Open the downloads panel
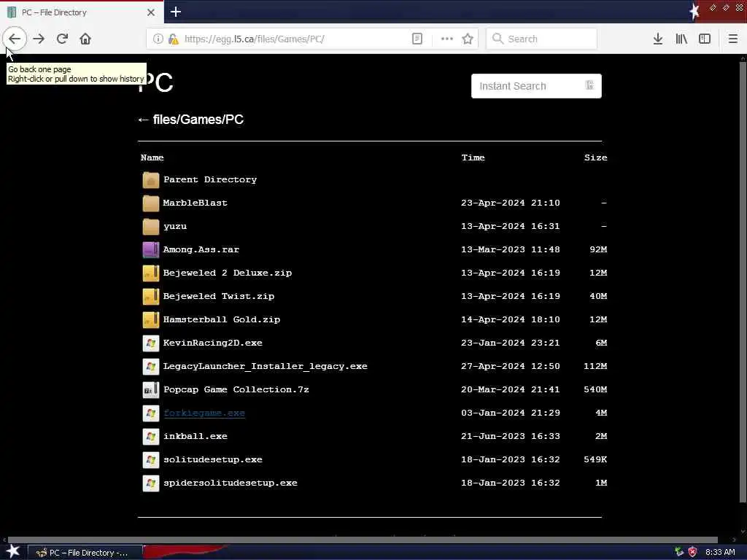 (658, 39)
